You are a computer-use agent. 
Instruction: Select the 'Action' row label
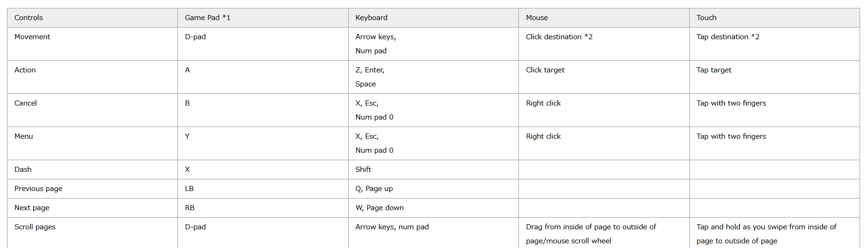pos(25,70)
